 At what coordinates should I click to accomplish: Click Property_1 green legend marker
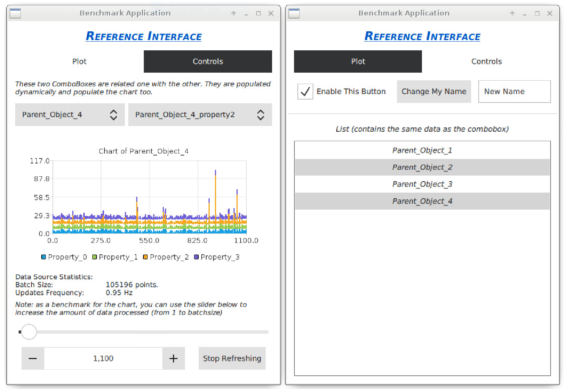click(95, 257)
